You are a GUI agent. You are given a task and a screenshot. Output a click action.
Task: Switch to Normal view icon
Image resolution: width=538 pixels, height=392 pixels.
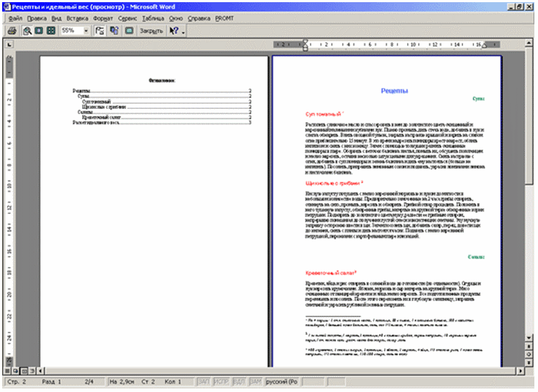[x=7, y=371]
